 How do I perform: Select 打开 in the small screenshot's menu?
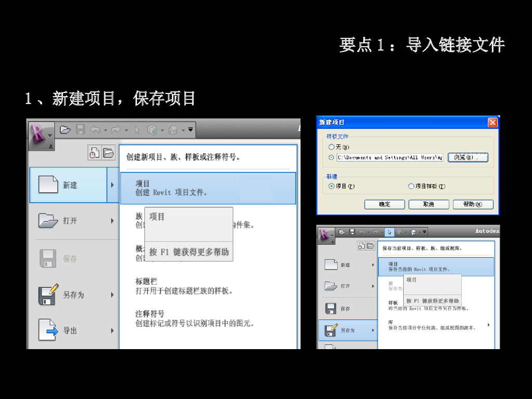(348, 286)
